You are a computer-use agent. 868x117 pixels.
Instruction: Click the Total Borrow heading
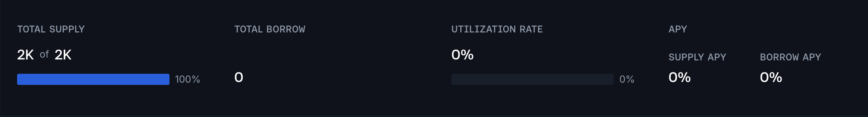coord(270,29)
